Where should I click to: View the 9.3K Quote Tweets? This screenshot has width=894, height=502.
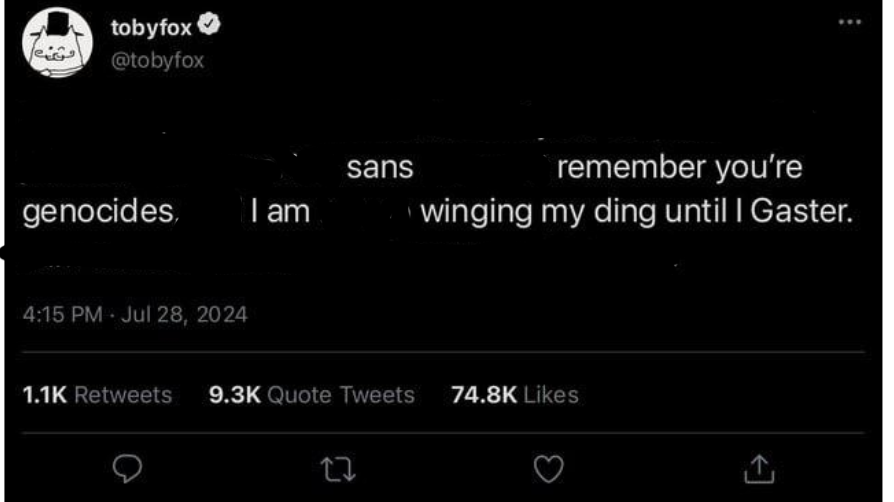tap(311, 395)
